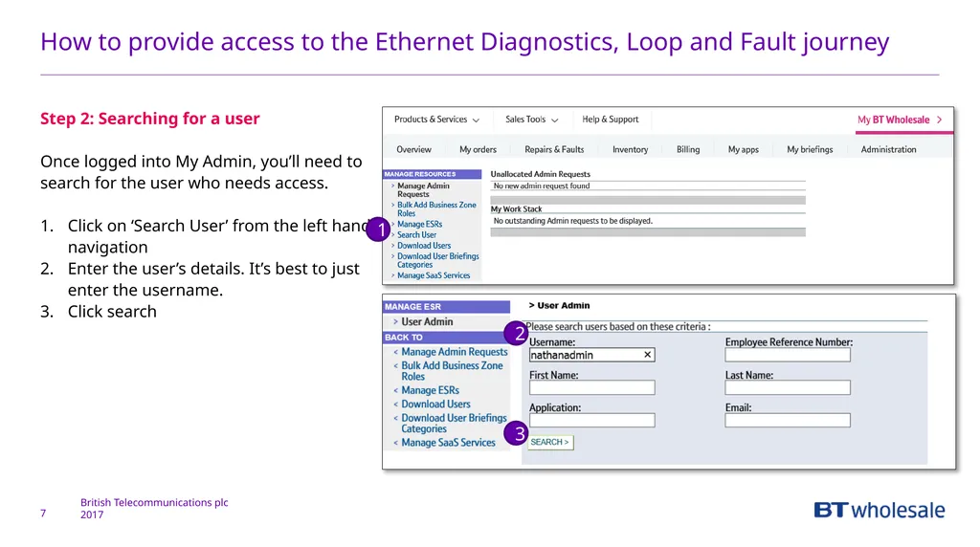The height and width of the screenshot is (547, 980).
Task: Click the Last Name input field
Action: pos(788,387)
